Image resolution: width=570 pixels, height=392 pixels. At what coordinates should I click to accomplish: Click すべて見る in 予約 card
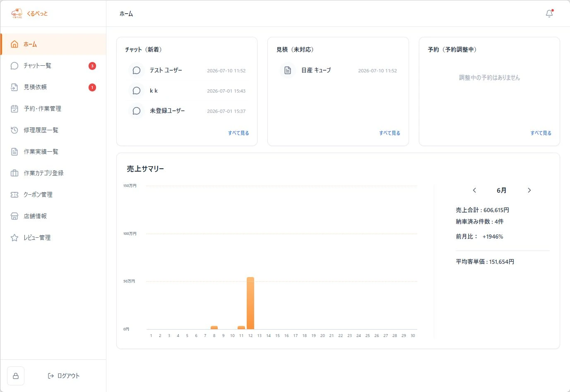click(x=541, y=133)
